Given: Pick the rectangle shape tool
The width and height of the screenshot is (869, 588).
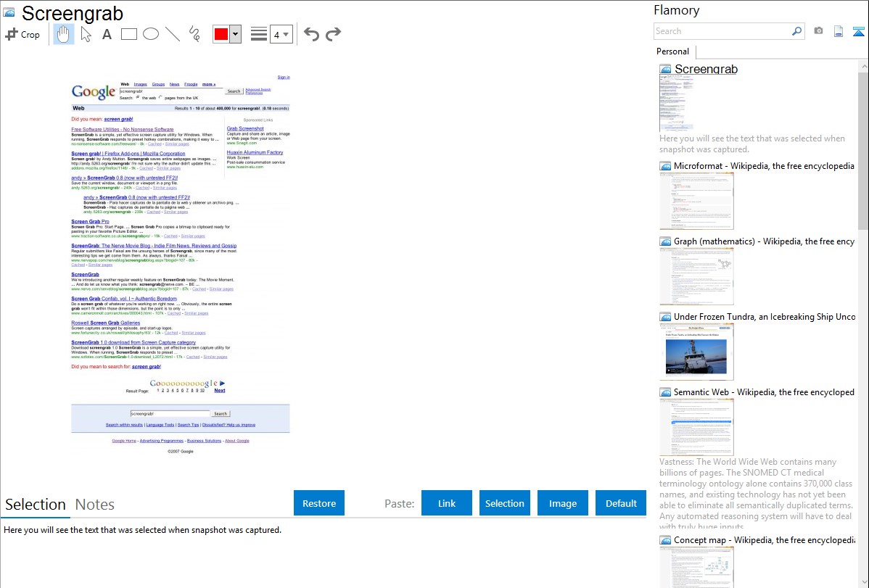Looking at the screenshot, I should (x=128, y=34).
